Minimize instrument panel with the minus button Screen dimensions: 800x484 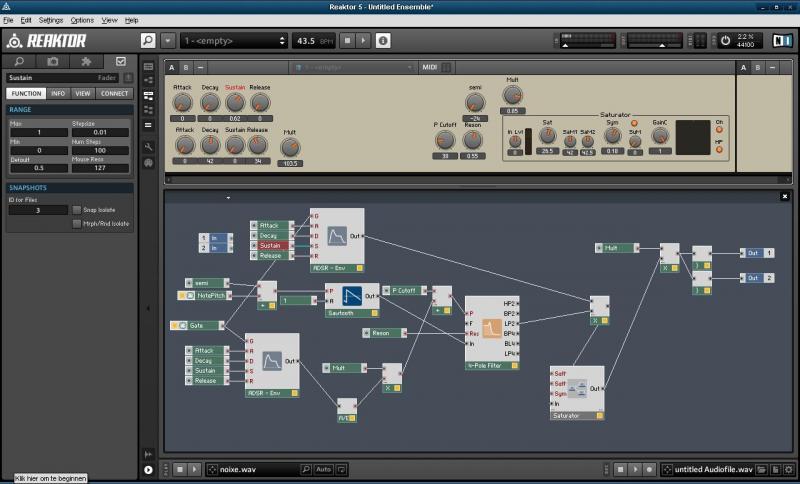(x=200, y=67)
